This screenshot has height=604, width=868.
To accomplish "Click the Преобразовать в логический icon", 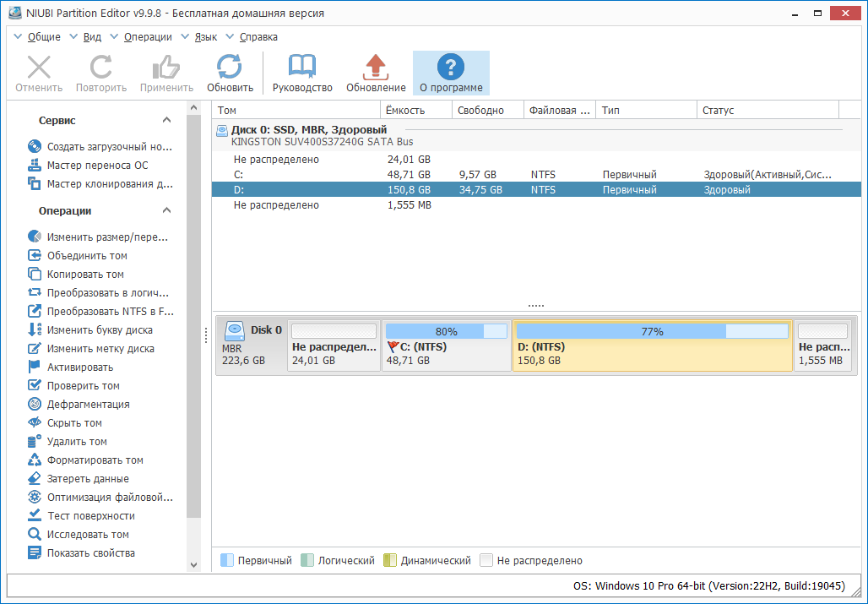I will coord(35,292).
